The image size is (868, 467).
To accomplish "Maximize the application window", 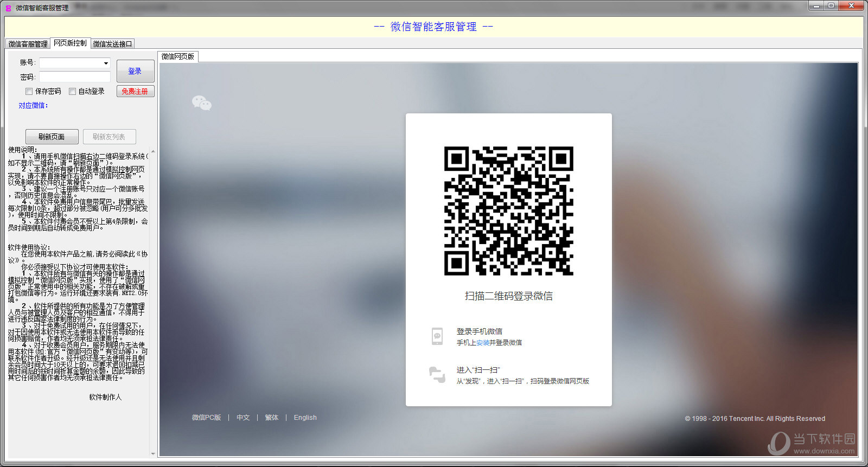I will 831,5.
